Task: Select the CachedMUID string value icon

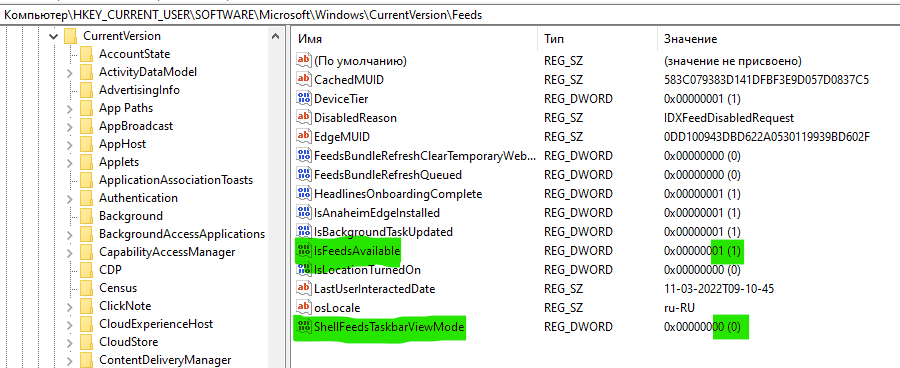Action: (x=303, y=79)
